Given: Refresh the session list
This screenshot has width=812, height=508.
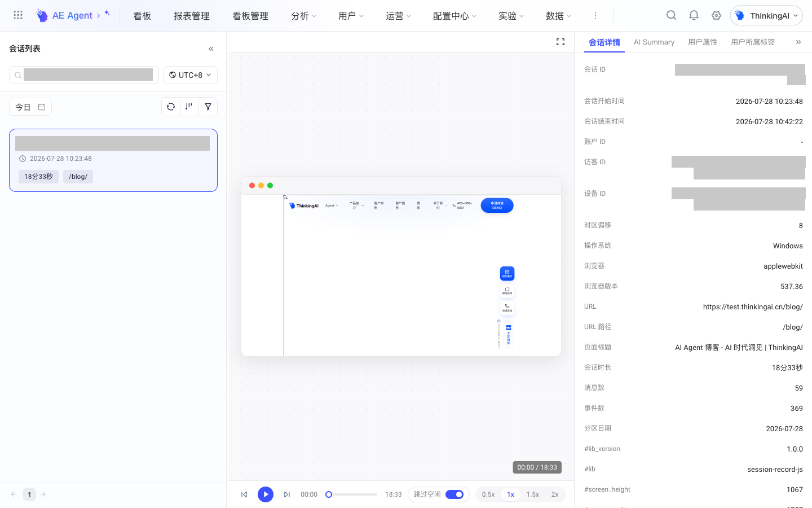Looking at the screenshot, I should coord(171,107).
